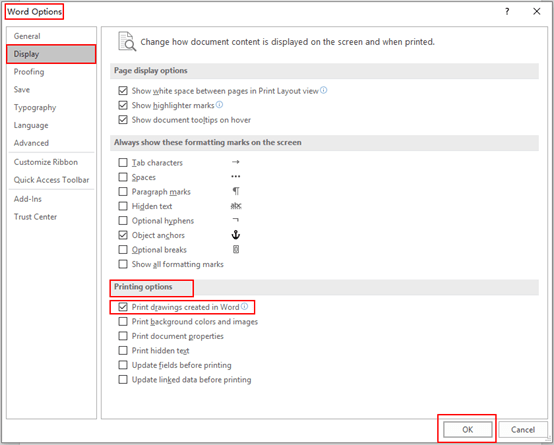Image resolution: width=554 pixels, height=445 pixels.
Task: Disable Show document tooltips on hover
Action: coord(123,119)
